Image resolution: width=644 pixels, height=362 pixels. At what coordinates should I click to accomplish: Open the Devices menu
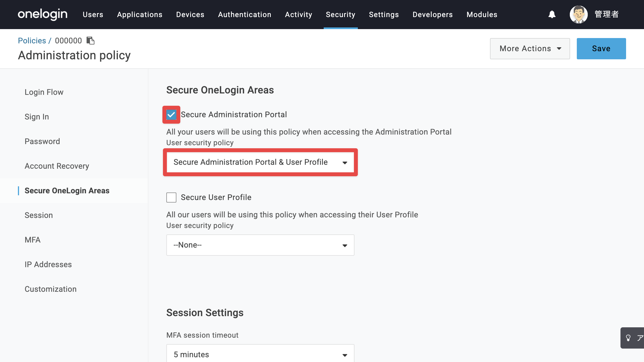(x=190, y=15)
